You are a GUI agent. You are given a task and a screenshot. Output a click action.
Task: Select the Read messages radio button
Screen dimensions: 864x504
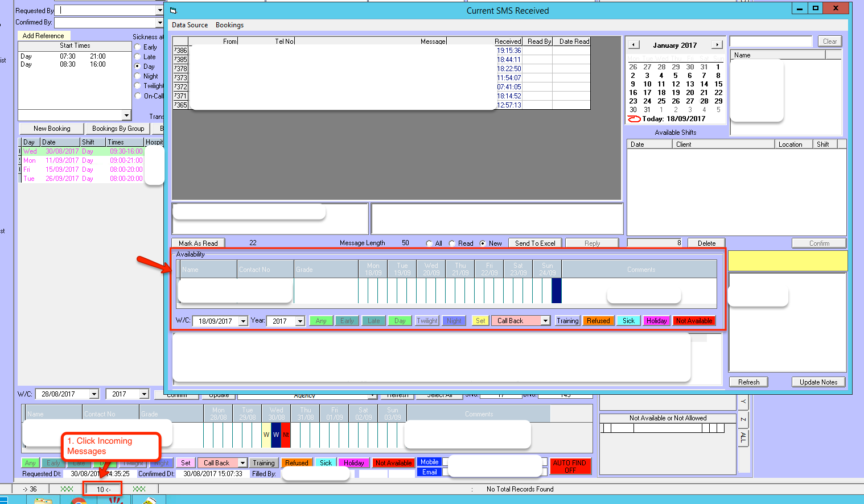tap(452, 243)
